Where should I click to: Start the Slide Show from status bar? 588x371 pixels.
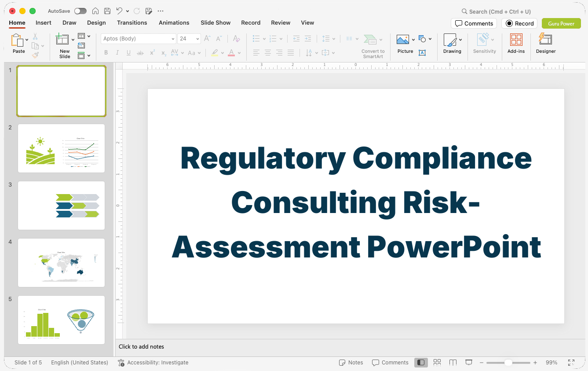tap(469, 363)
